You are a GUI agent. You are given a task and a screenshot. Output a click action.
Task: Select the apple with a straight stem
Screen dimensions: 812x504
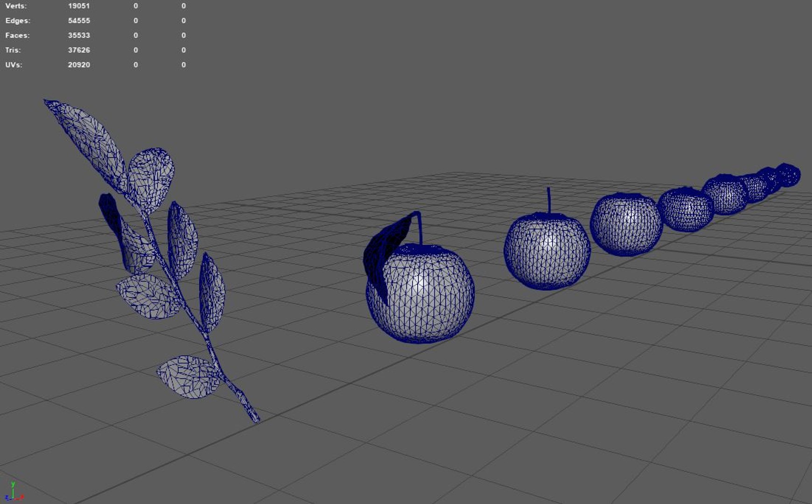click(x=547, y=239)
